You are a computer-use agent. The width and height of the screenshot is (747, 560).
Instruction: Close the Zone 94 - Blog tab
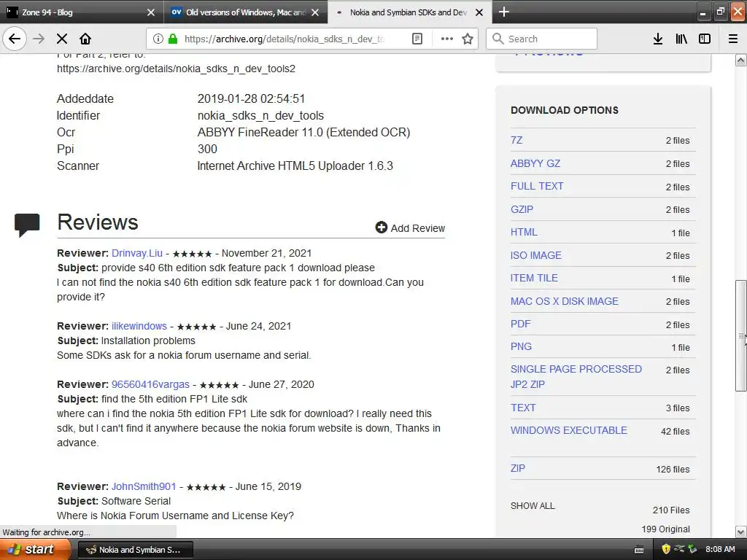coord(150,12)
